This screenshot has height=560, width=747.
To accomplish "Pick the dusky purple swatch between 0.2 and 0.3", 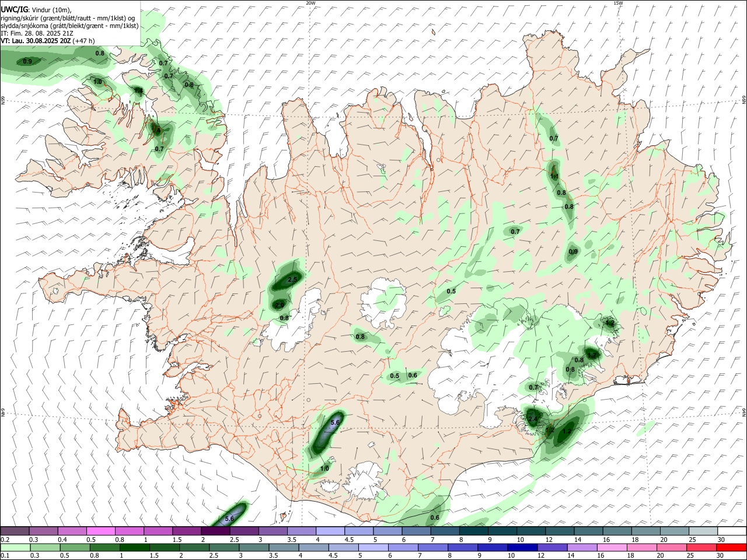I will click(x=15, y=531).
